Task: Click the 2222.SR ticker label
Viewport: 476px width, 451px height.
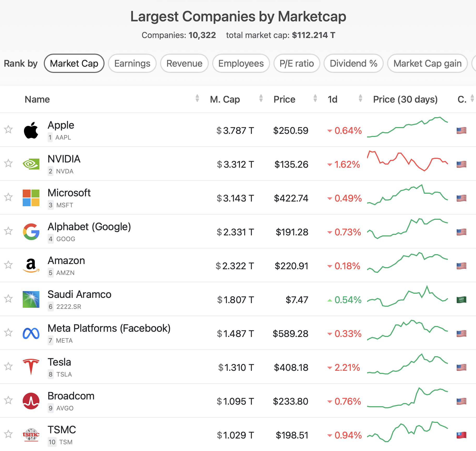Action: pos(69,307)
